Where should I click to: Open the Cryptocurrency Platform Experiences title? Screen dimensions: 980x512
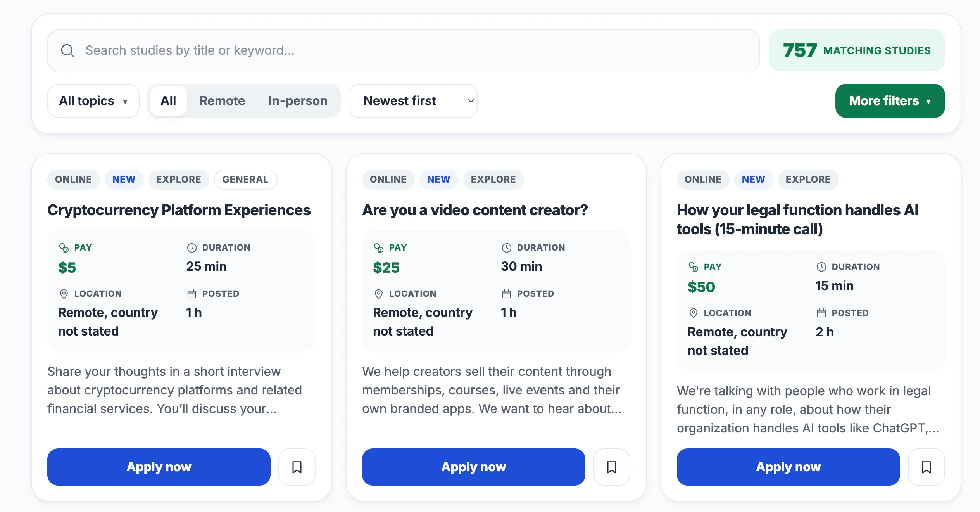pyautogui.click(x=179, y=210)
